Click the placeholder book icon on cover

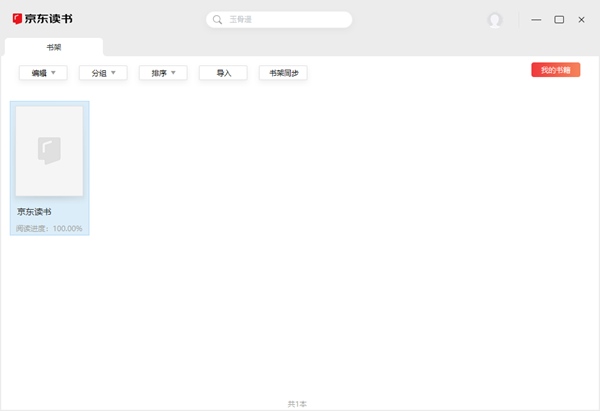49,150
